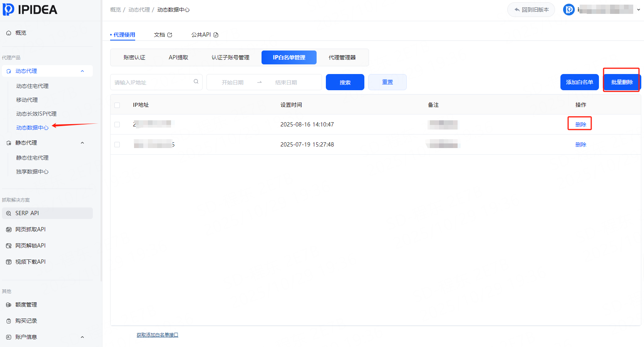This screenshot has width=644, height=347.
Task: Check the box for the 2025-08-16 row
Action: pyautogui.click(x=117, y=125)
